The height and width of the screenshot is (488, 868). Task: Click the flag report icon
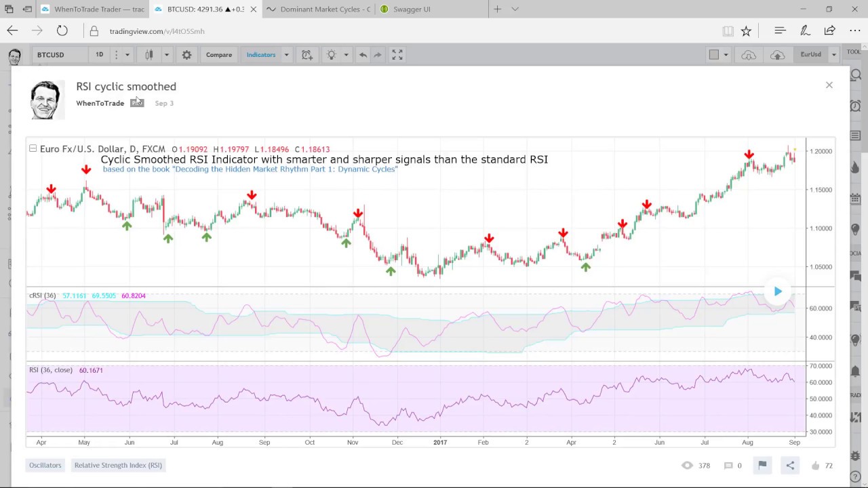(x=762, y=465)
